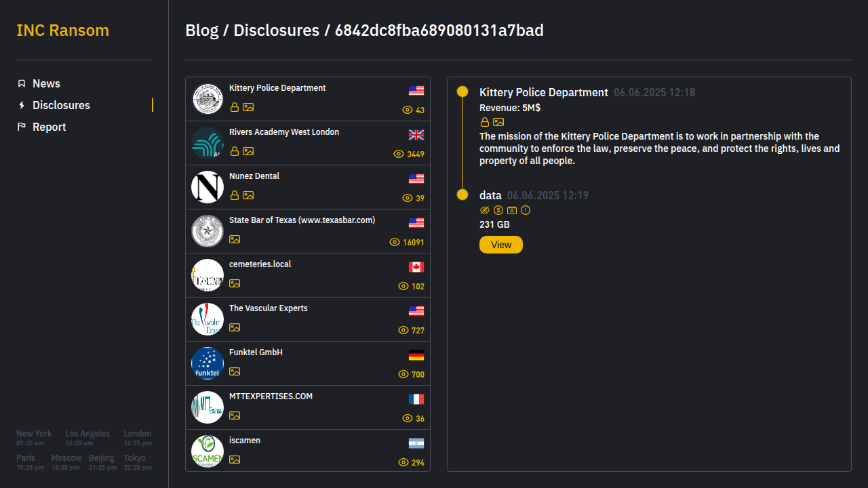The height and width of the screenshot is (488, 868).
Task: Click the crossed-eye icon under data
Action: [485, 210]
